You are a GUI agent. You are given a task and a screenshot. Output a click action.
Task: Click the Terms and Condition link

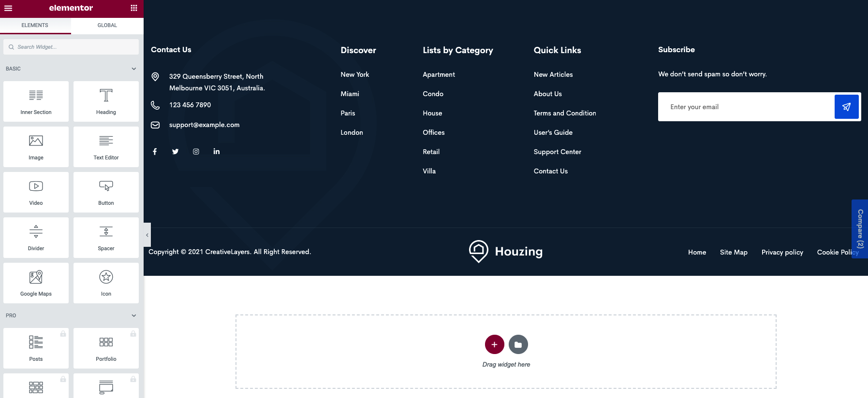point(564,113)
